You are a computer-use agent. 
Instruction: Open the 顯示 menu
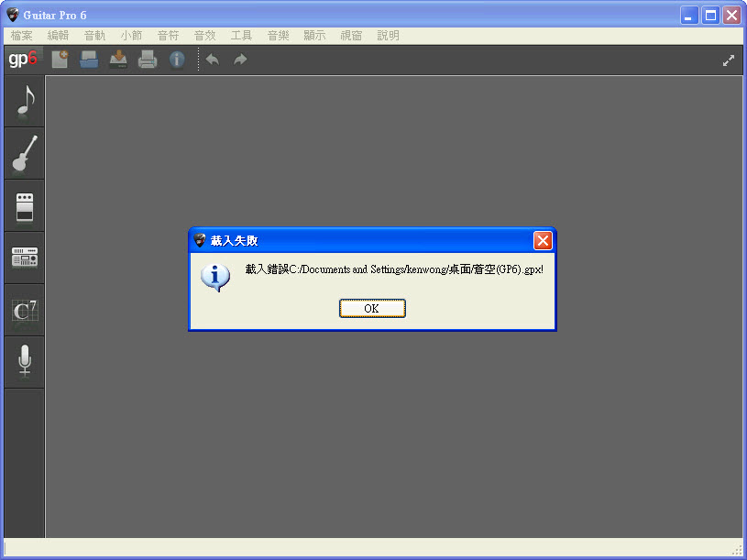315,35
